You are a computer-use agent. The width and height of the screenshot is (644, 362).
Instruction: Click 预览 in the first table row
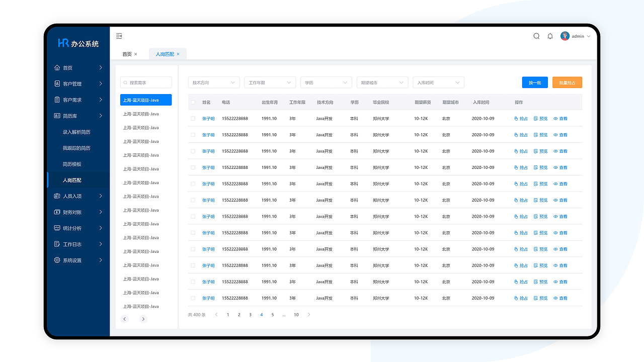pyautogui.click(x=540, y=119)
